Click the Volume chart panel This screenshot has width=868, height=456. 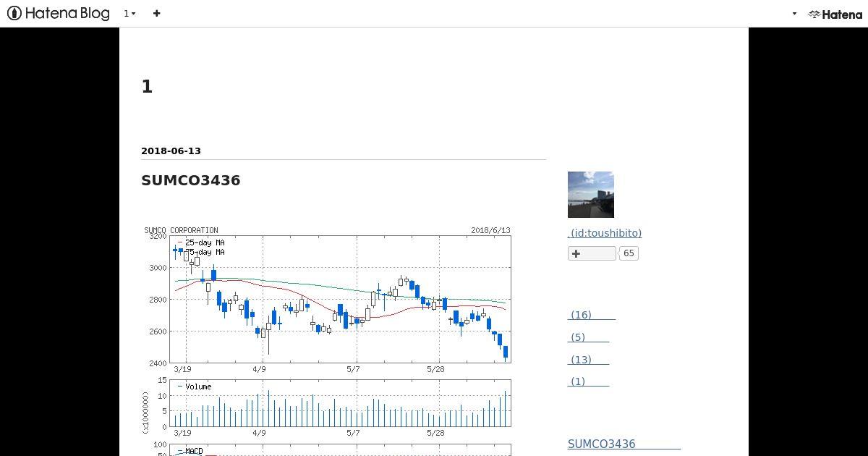pyautogui.click(x=340, y=403)
